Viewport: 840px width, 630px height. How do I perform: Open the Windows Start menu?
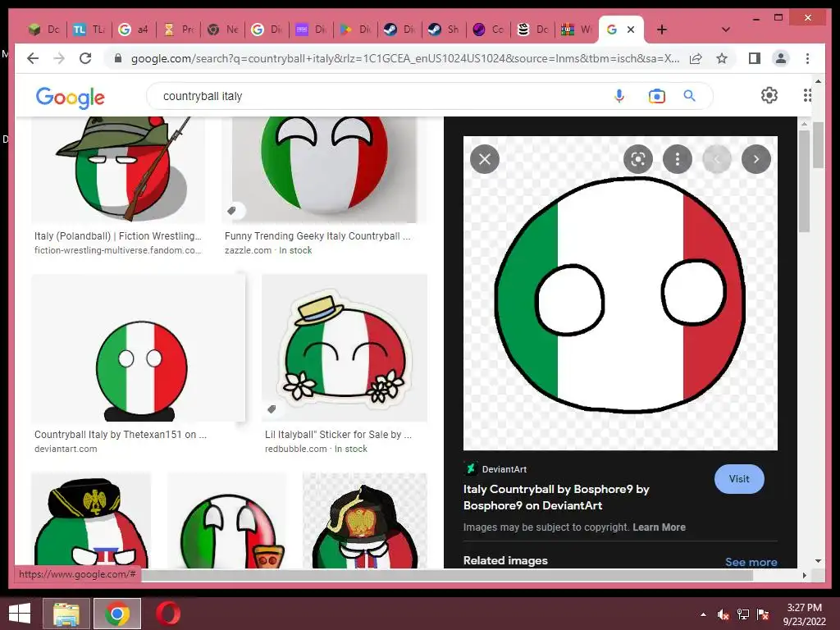point(20,614)
